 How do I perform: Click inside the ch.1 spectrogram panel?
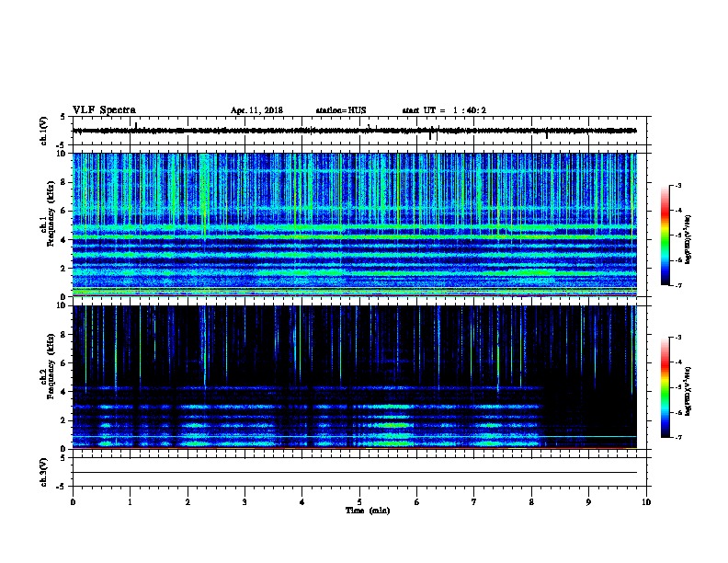tap(354, 224)
